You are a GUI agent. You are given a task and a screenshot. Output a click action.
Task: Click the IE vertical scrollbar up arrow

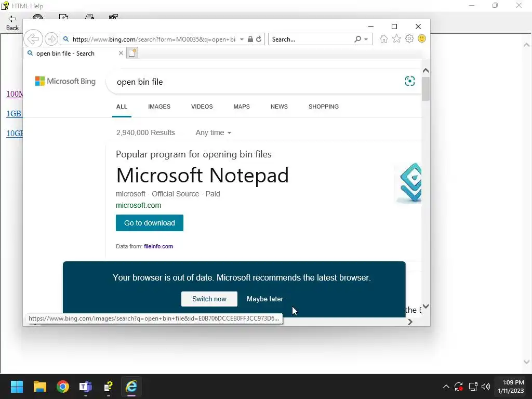click(426, 71)
